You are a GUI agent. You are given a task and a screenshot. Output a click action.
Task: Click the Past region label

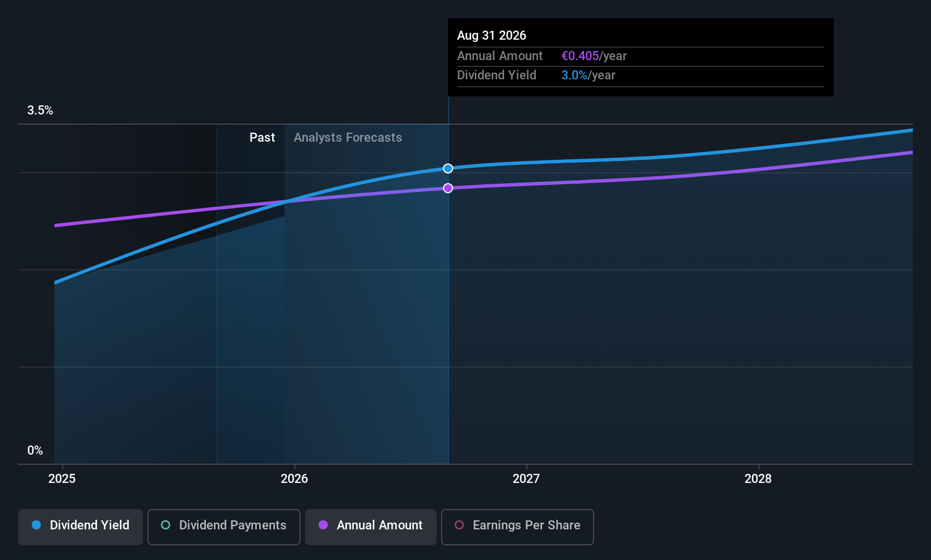tap(262, 138)
